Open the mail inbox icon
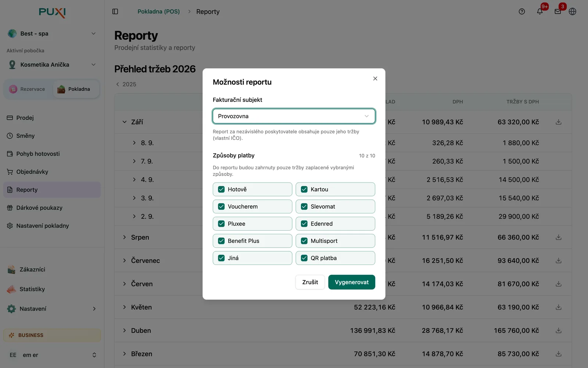This screenshot has width=588, height=368. click(x=558, y=11)
